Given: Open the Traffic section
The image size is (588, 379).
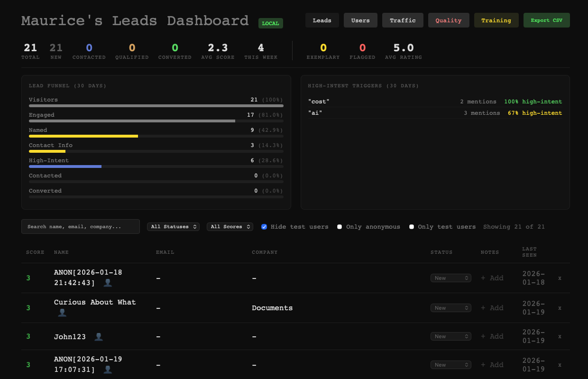Looking at the screenshot, I should [403, 20].
